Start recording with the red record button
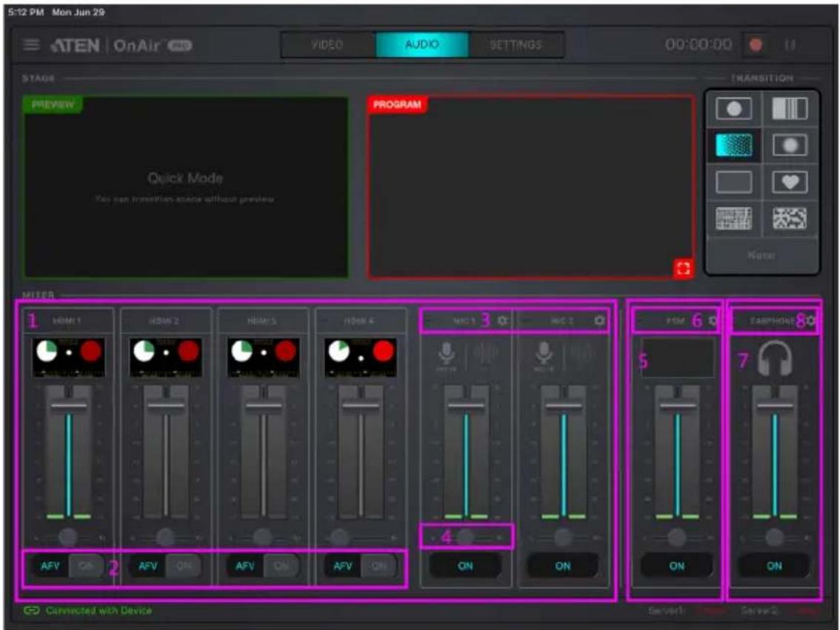This screenshot has width=840, height=630. click(x=756, y=45)
